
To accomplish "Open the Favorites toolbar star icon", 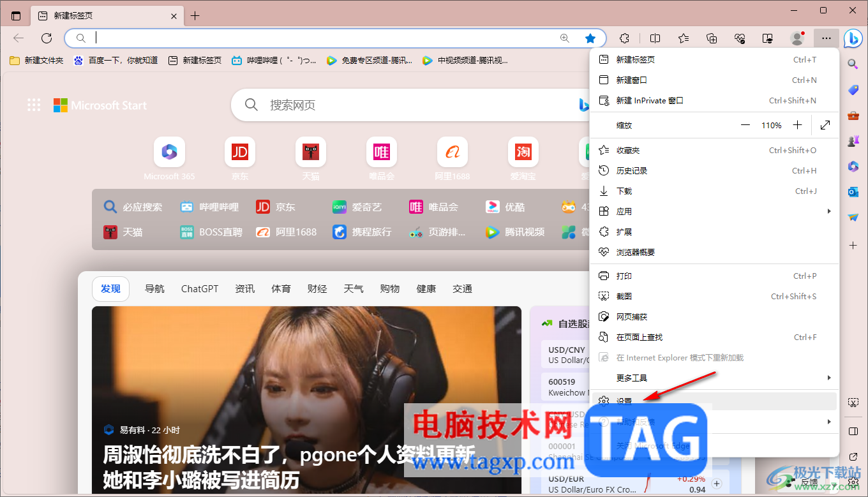I will [x=684, y=38].
